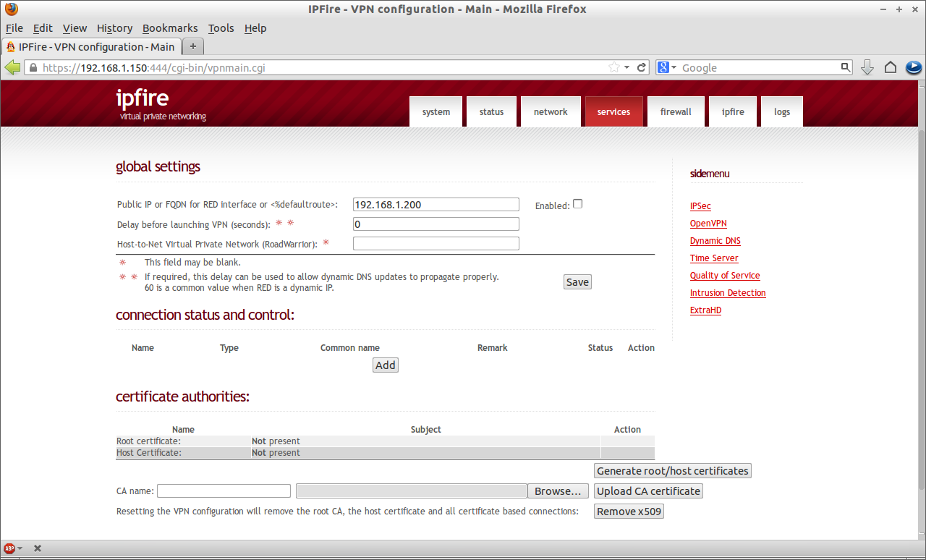Open the Bookmarks menu

170,28
